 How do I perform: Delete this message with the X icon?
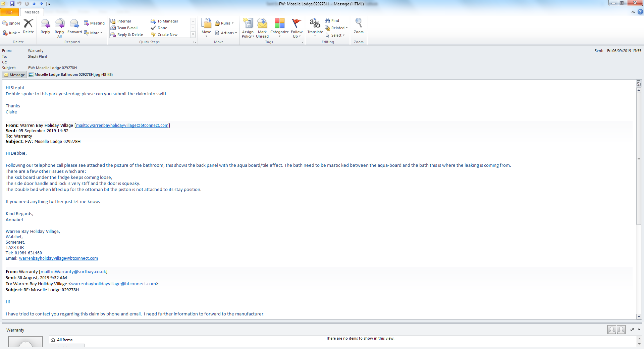point(28,26)
